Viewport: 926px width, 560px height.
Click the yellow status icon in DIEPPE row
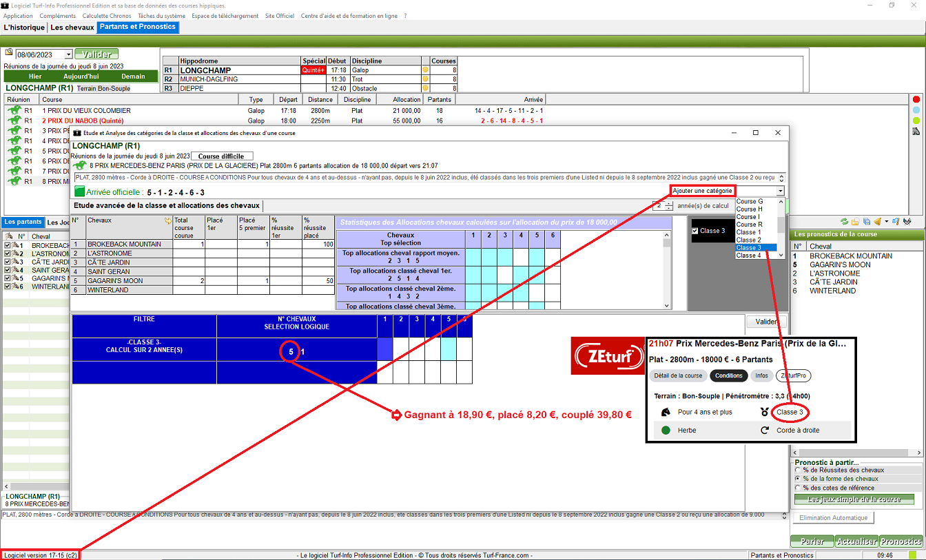[x=425, y=88]
